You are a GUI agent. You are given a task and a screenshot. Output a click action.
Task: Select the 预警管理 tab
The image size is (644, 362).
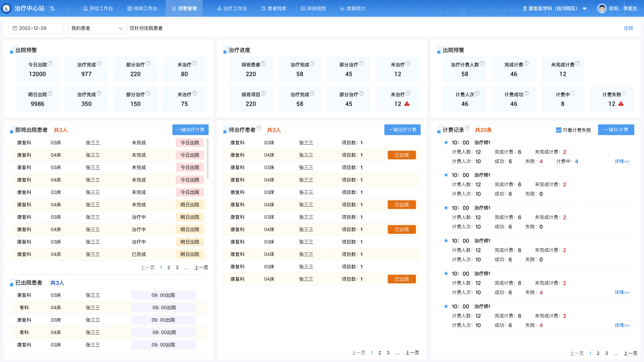(184, 9)
